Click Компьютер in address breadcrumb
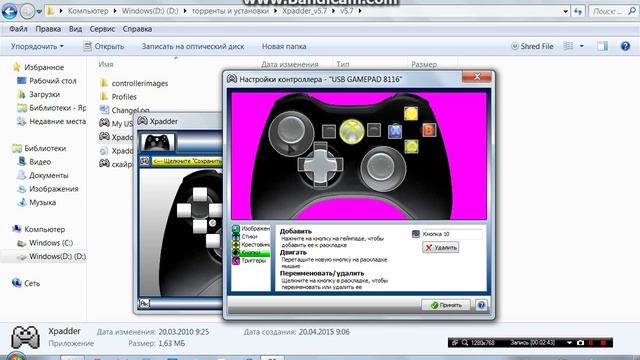Image resolution: width=640 pixels, height=360 pixels. click(x=88, y=11)
